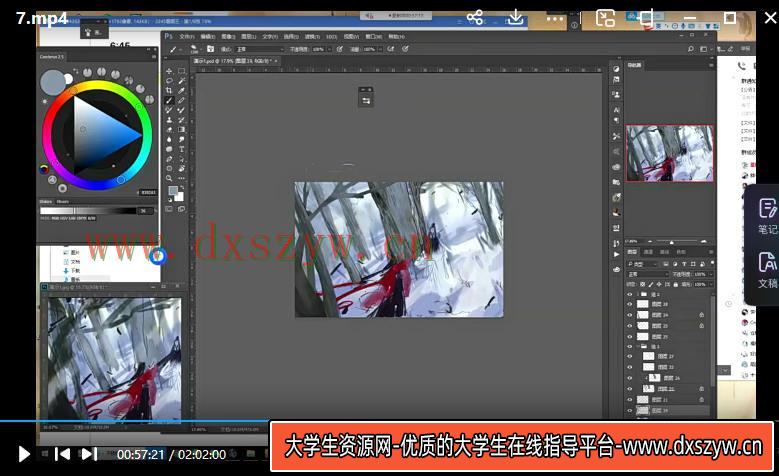Hide layer 图层 24
Screen dimensions: 779x476
[x=630, y=315]
